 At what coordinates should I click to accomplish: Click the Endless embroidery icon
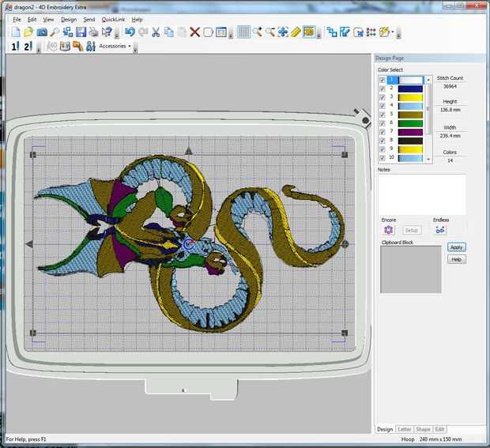pyautogui.click(x=440, y=230)
